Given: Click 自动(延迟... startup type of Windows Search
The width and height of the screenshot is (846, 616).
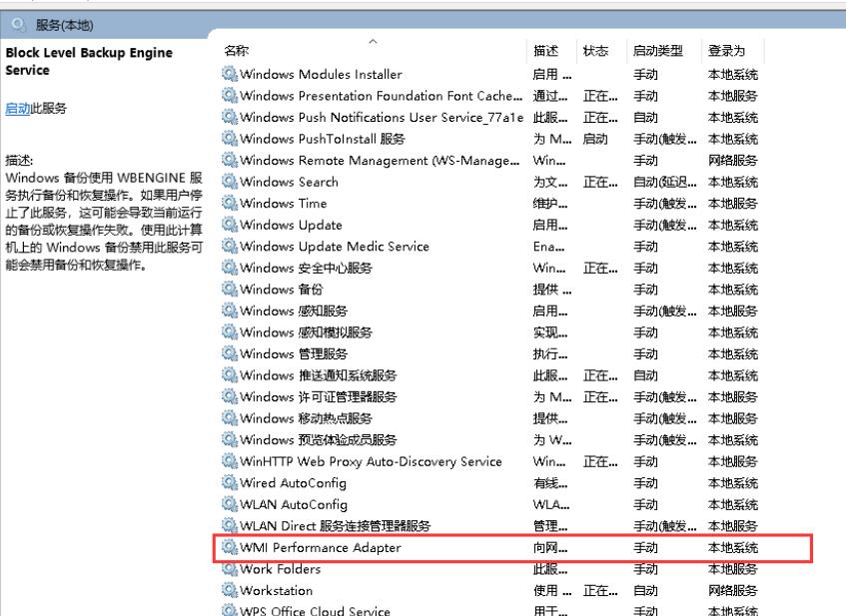Looking at the screenshot, I should click(x=665, y=182).
